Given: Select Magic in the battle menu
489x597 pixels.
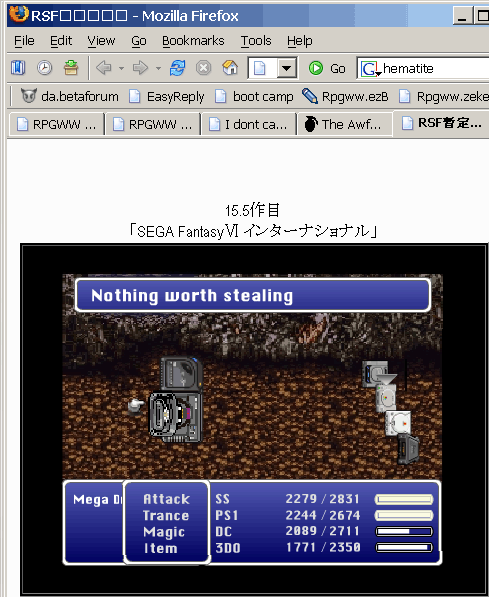Looking at the screenshot, I should pyautogui.click(x=164, y=532).
